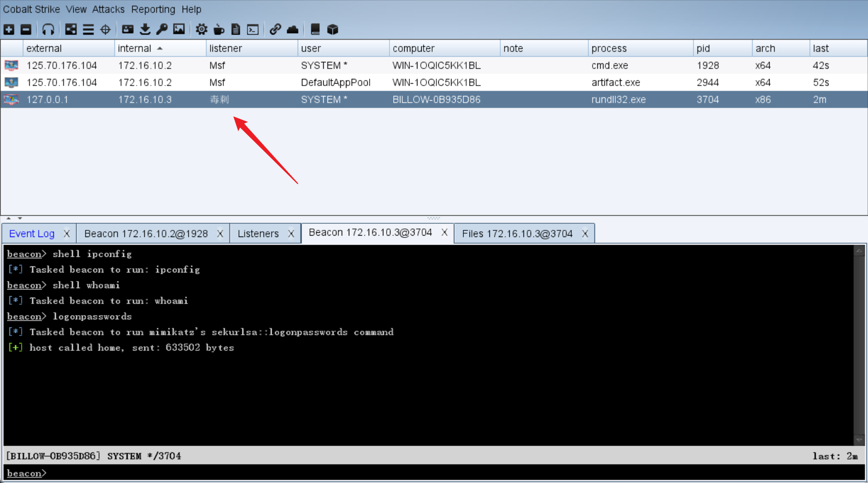Close the Beacon 172.16.10.2@1928 tab

click(x=220, y=234)
